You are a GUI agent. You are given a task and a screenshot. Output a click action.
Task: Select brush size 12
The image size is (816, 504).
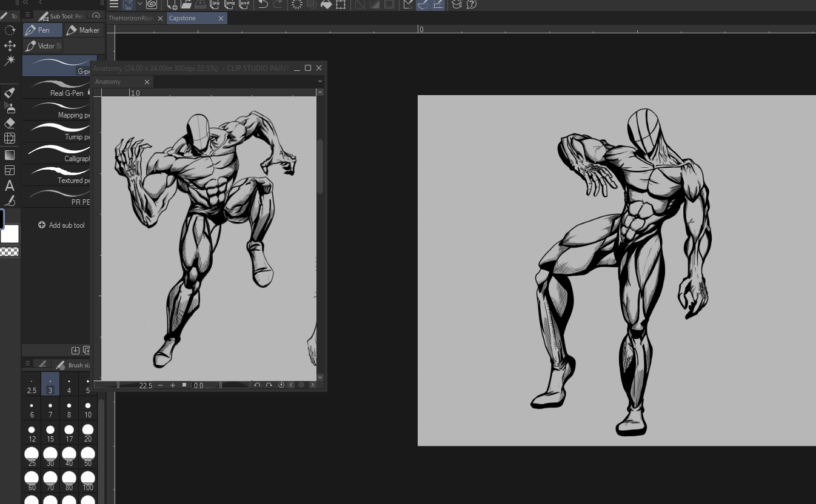point(32,434)
